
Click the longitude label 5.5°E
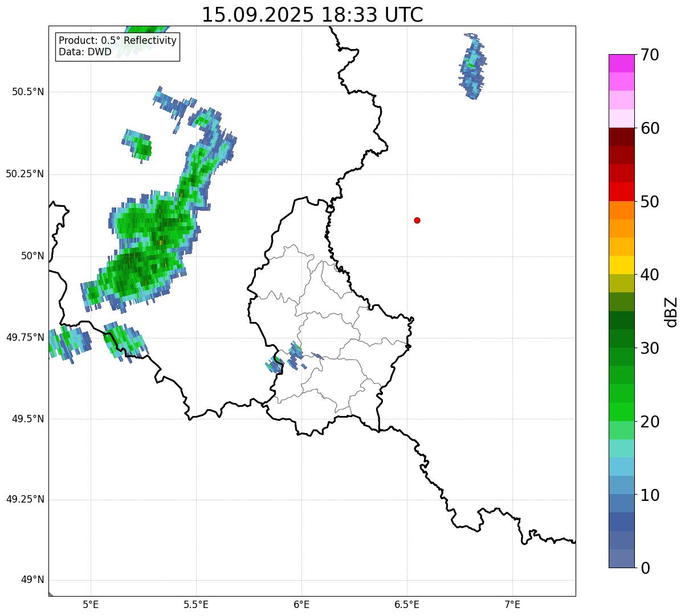(x=196, y=605)
